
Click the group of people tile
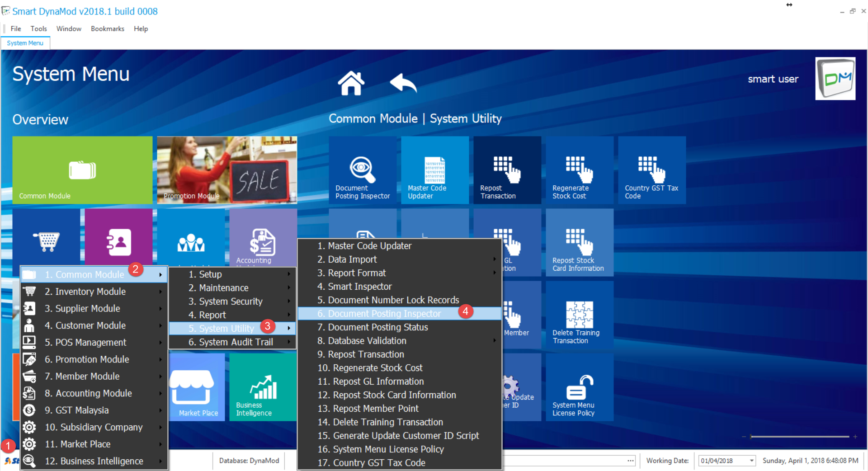(191, 237)
